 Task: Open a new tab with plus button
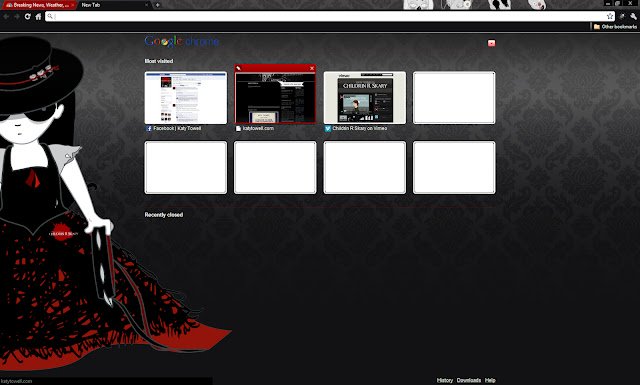(158, 5)
